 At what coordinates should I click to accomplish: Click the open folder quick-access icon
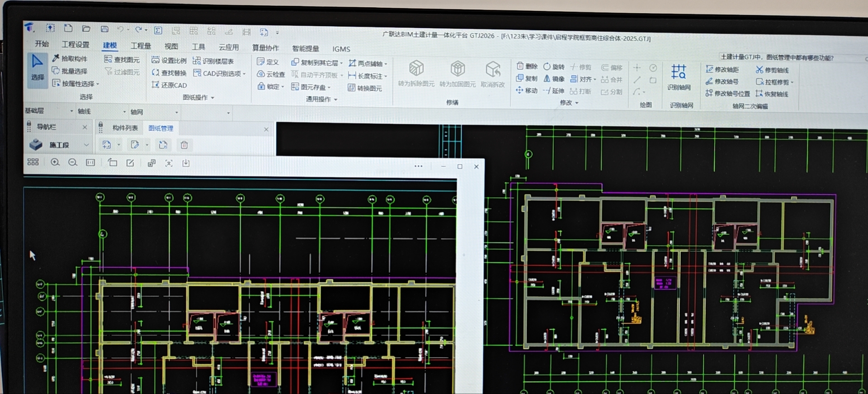click(86, 28)
